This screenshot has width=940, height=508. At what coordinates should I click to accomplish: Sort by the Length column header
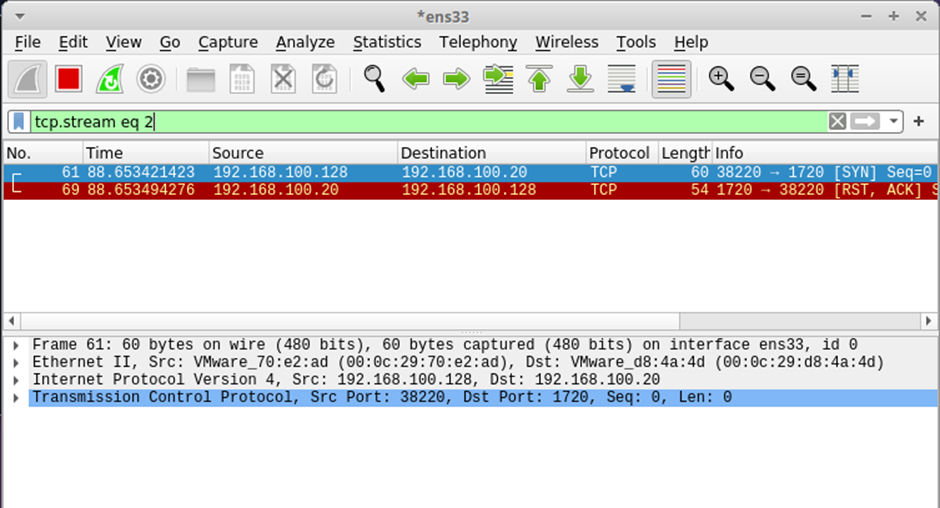tap(685, 153)
